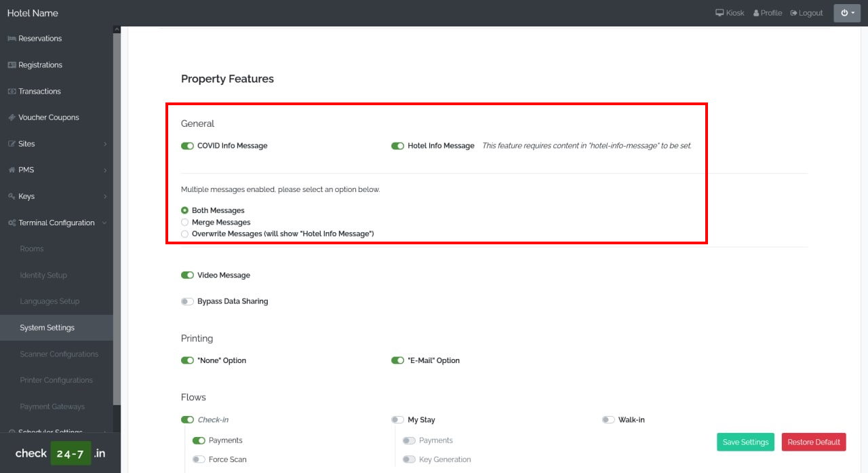This screenshot has height=473, width=868.
Task: Collapse the Terminal Configuration chevron
Action: [x=104, y=223]
